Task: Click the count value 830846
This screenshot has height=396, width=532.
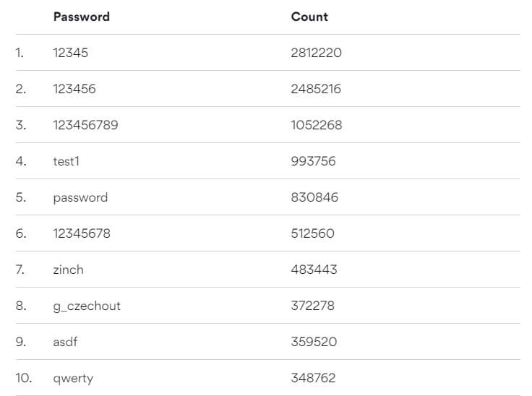Action: [314, 197]
